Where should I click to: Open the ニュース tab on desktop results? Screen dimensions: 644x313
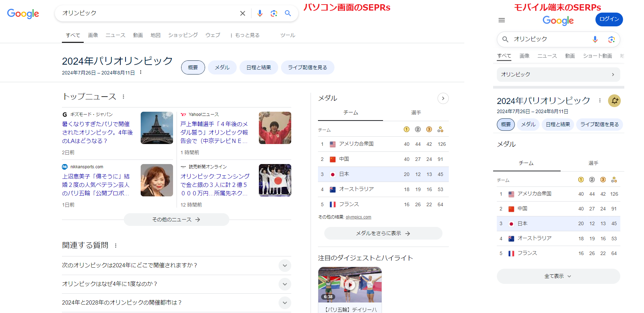(x=115, y=35)
